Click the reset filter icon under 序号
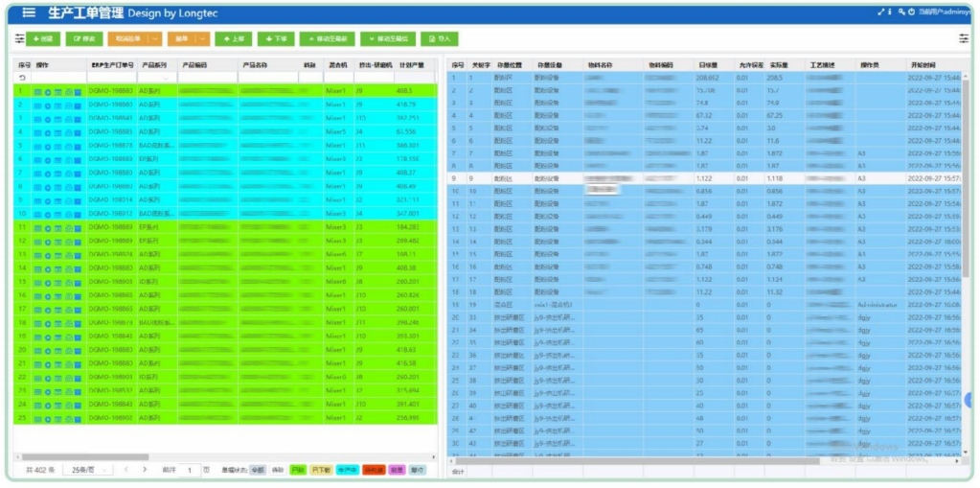The width and height of the screenshot is (980, 488). coord(22,78)
